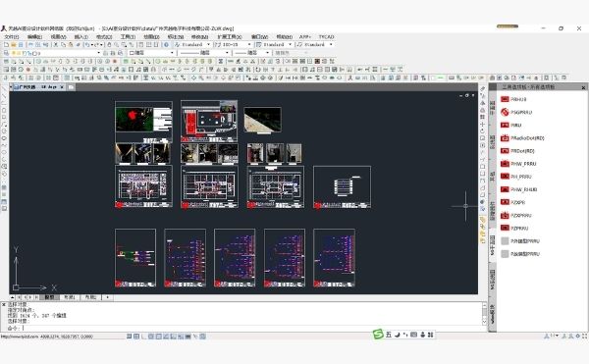Click the blue help info icon in toolbar
This screenshot has width=589, height=364.
click(x=167, y=45)
